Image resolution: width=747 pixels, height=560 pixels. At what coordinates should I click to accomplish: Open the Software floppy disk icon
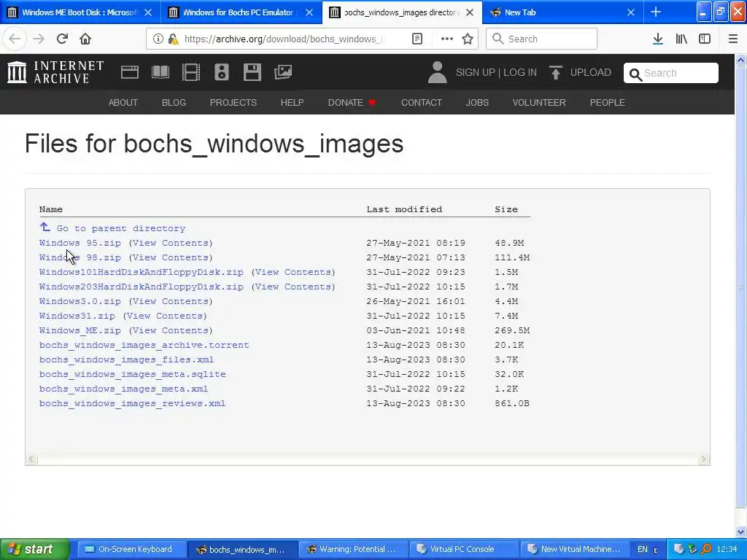pyautogui.click(x=252, y=72)
